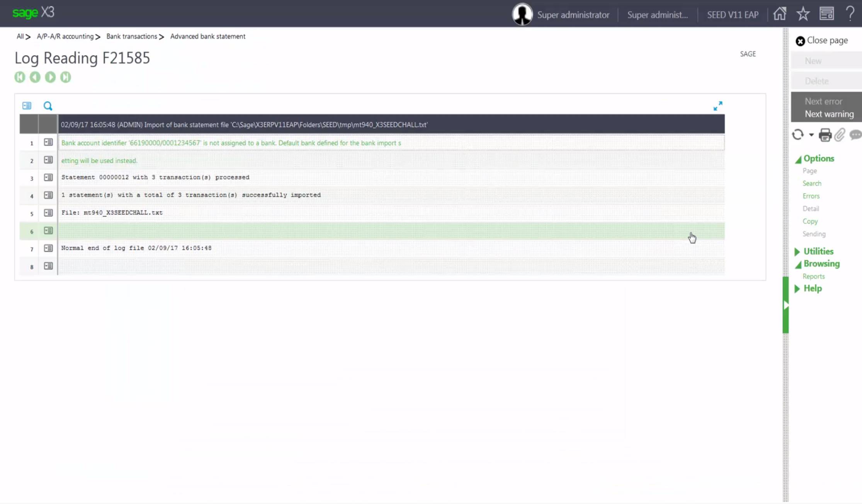Click the print icon near the top right panel
The width and height of the screenshot is (862, 504).
tap(825, 135)
